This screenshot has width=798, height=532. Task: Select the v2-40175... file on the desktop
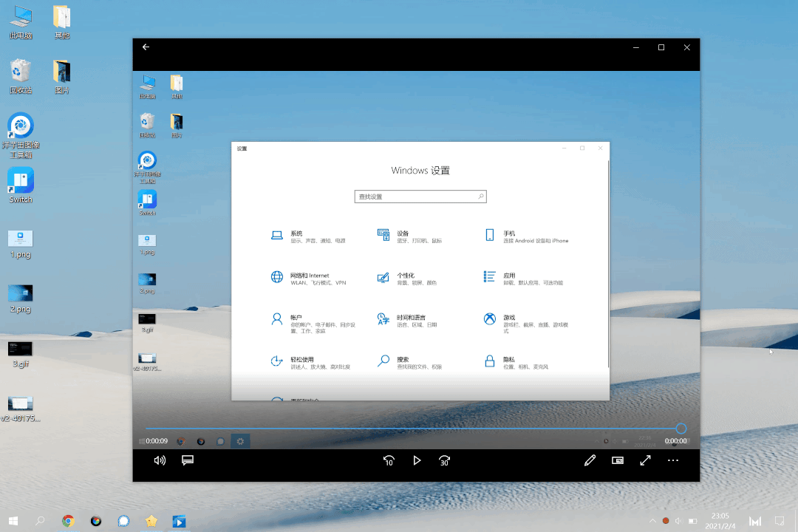21,409
